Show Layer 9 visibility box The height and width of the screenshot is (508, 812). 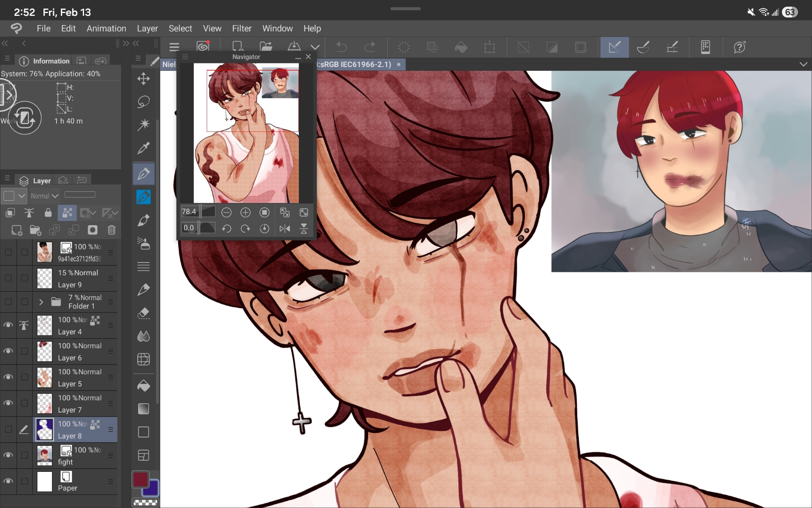pyautogui.click(x=8, y=278)
